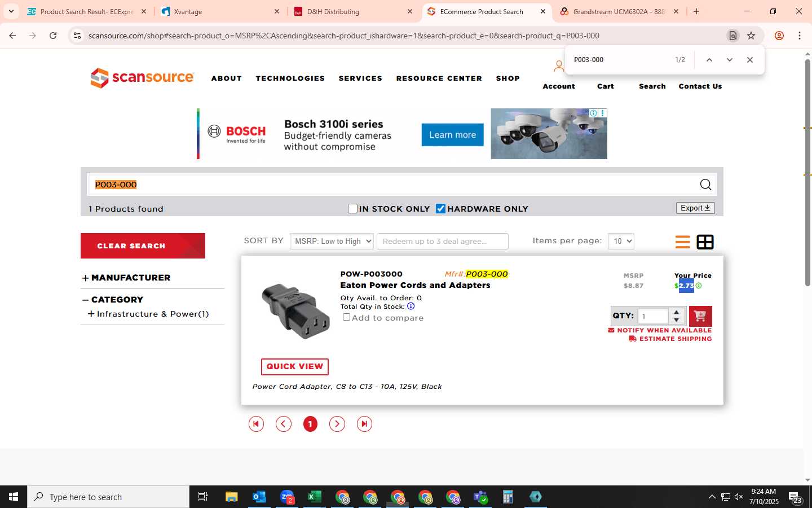
Task: Click the ScanSource logo
Action: click(x=142, y=78)
